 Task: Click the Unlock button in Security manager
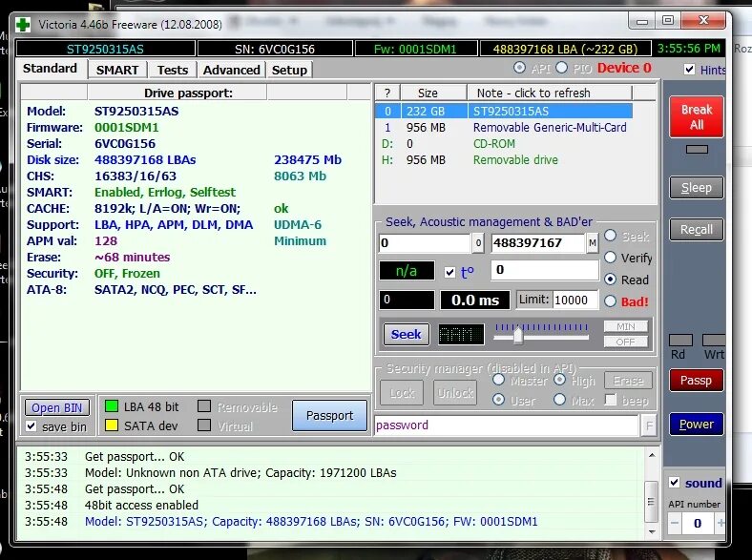tap(455, 393)
